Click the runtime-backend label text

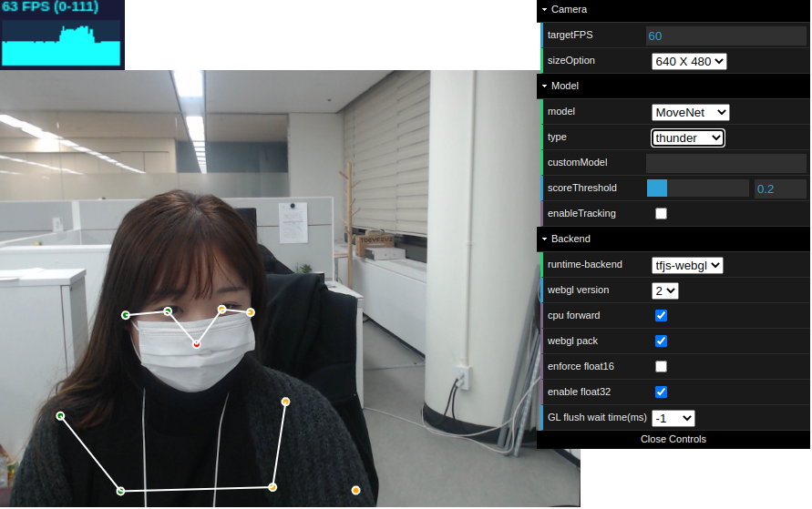(585, 264)
